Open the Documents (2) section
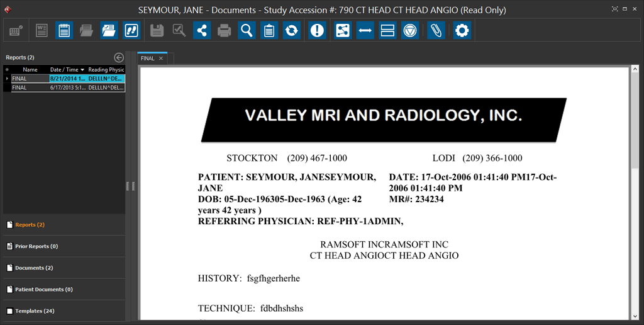Image resolution: width=644 pixels, height=325 pixels. coord(34,268)
